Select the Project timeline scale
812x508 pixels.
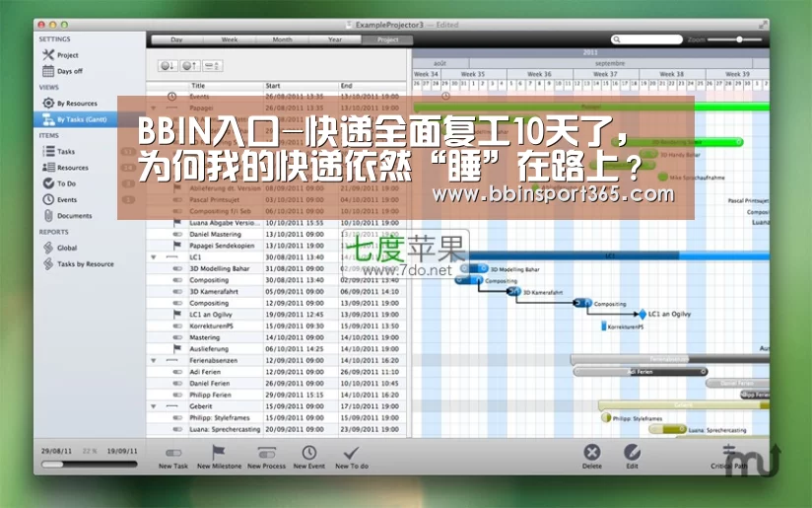pyautogui.click(x=387, y=39)
